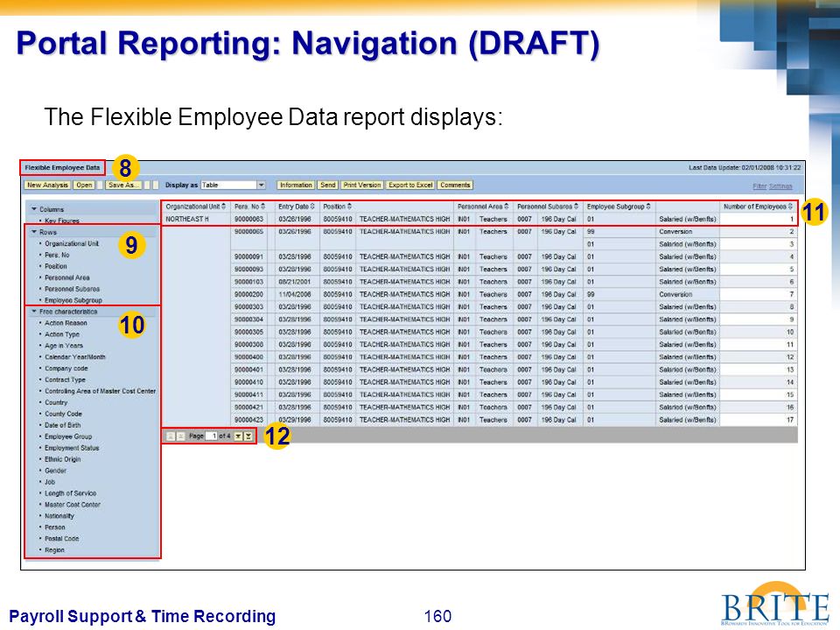Select Pers. No under Rows

click(58, 255)
